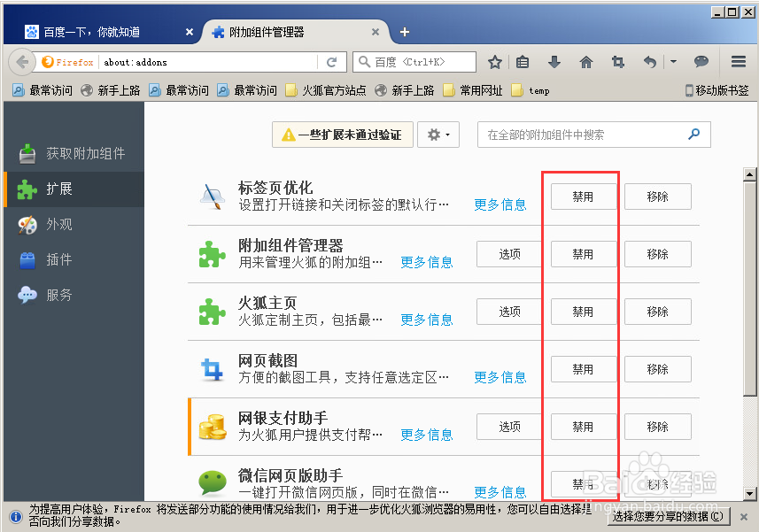Switch to the 附加组件管理器 tab

tap(294, 32)
